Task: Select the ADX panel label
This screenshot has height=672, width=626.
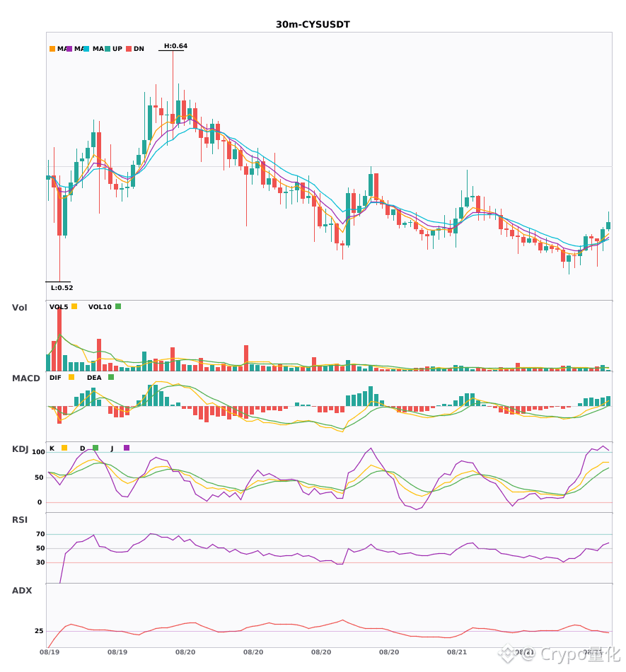Action: 22,591
